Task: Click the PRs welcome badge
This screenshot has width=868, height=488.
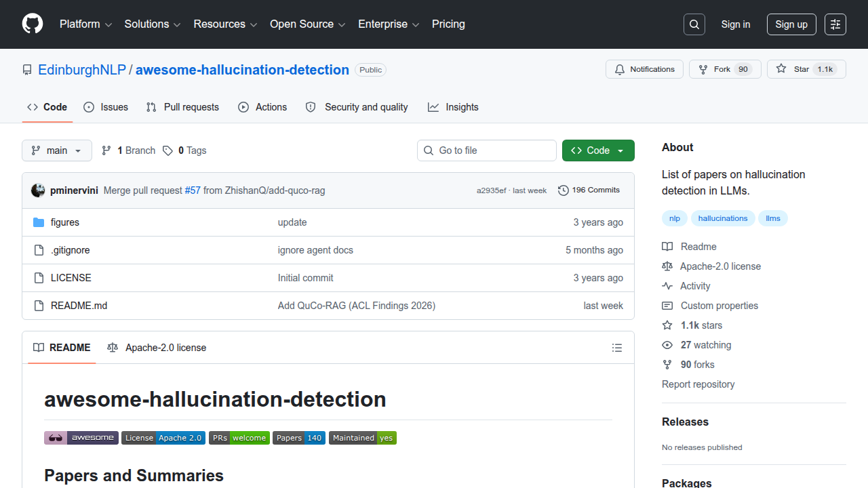Action: (x=239, y=438)
